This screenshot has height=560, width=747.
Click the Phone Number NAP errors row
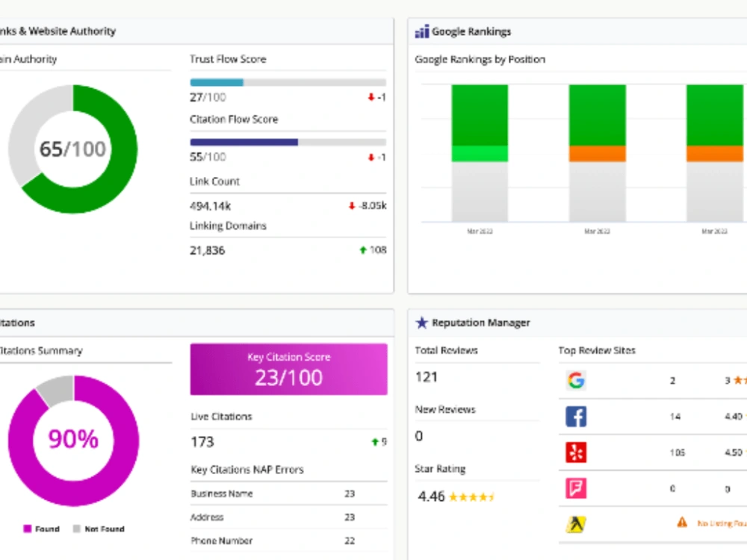pyautogui.click(x=288, y=541)
